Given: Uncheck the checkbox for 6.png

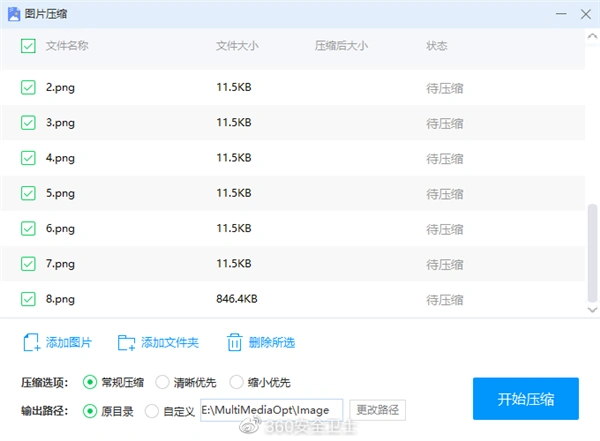Looking at the screenshot, I should pos(28,228).
